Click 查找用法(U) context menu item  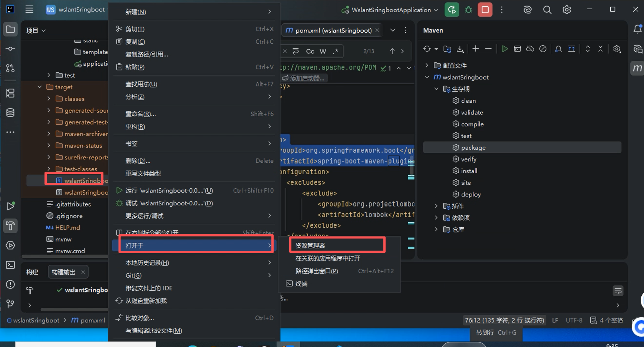[194, 84]
